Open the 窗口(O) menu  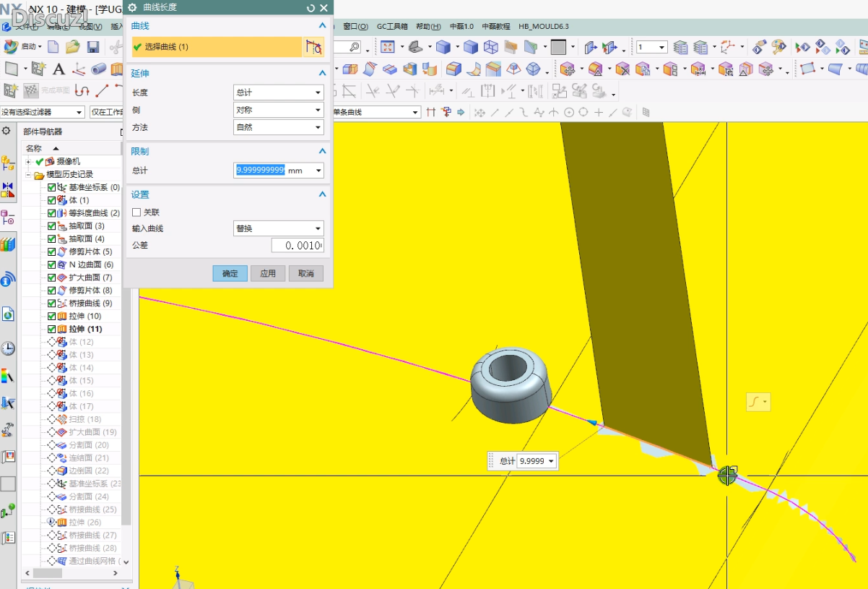(355, 26)
